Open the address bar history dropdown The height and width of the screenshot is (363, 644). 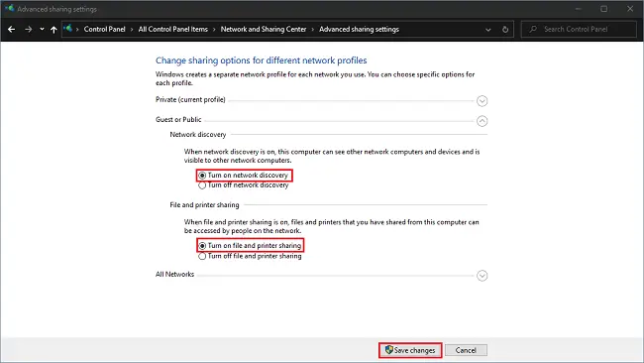click(487, 30)
